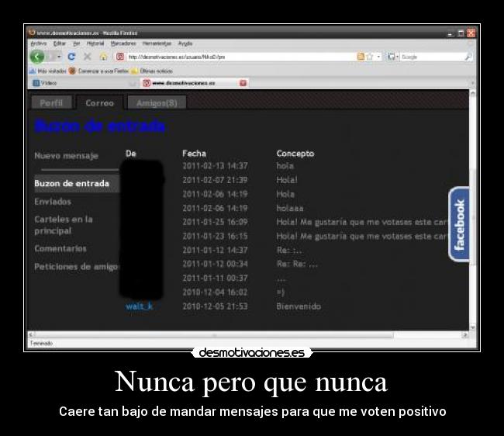Open Últimas noticias bookmark
The width and height of the screenshot is (504, 436).
tap(152, 71)
